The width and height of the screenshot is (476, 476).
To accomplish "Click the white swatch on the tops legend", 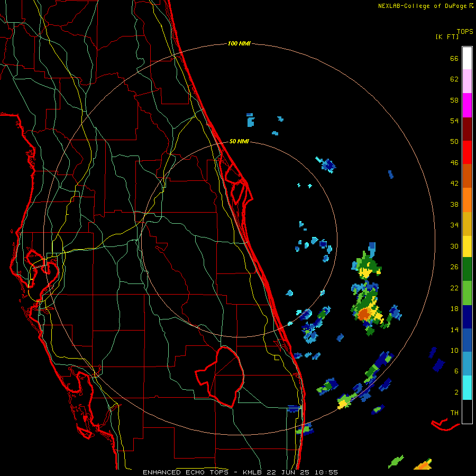I will point(467,58).
